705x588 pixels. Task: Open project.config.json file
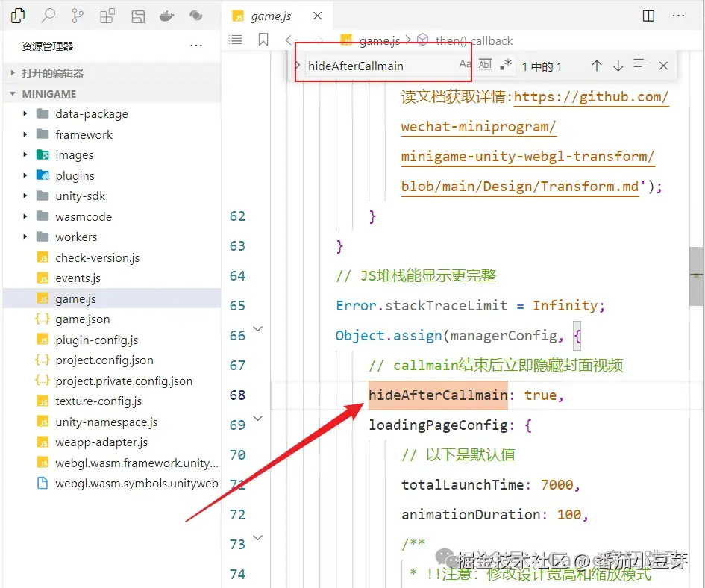tap(104, 360)
